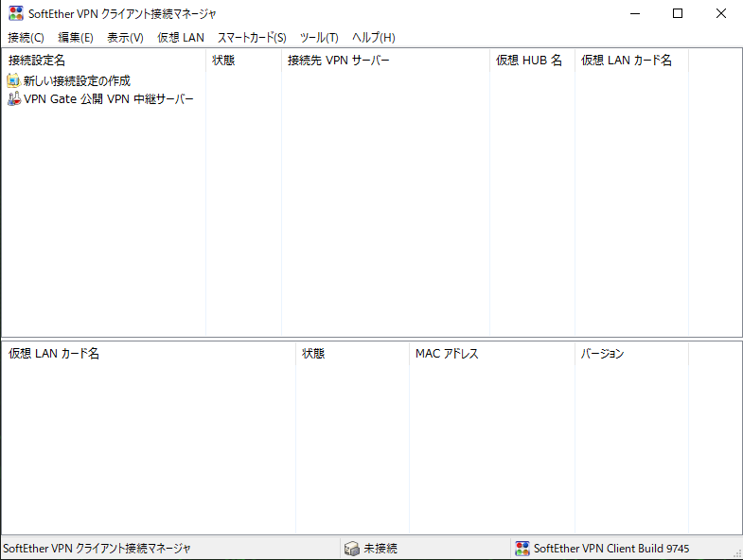Click the SoftEther app icon in title bar
The width and height of the screenshot is (743, 560).
click(x=16, y=13)
